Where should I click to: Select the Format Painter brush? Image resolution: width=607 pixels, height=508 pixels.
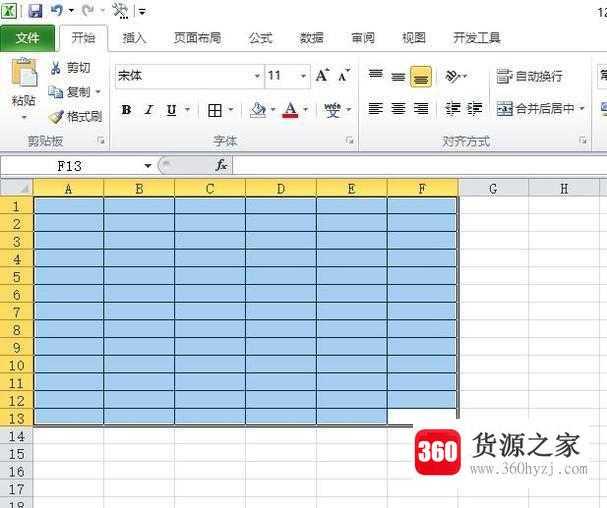tap(56, 116)
